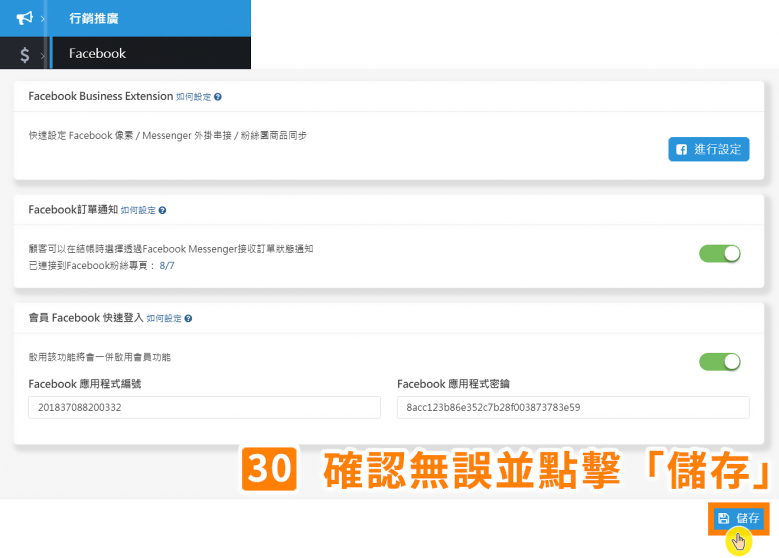Image resolution: width=779 pixels, height=558 pixels.
Task: Toggle Facebook order notification switch
Action: coord(719,253)
